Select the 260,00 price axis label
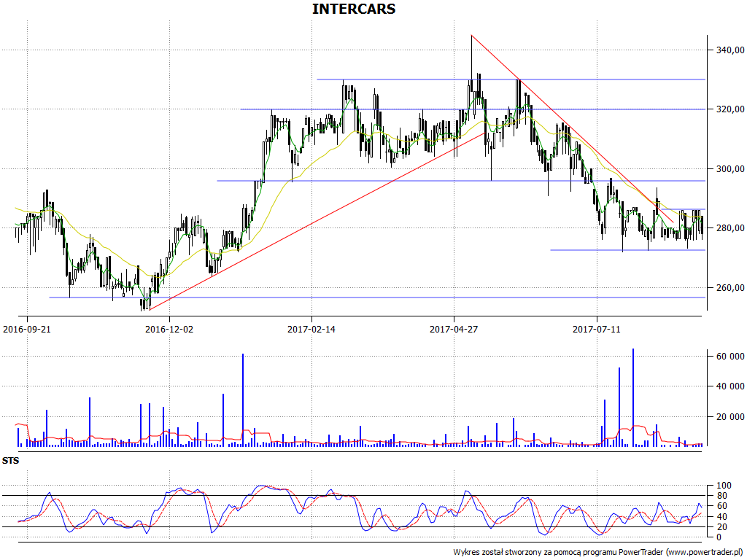This screenshot has width=747, height=560. point(731,288)
